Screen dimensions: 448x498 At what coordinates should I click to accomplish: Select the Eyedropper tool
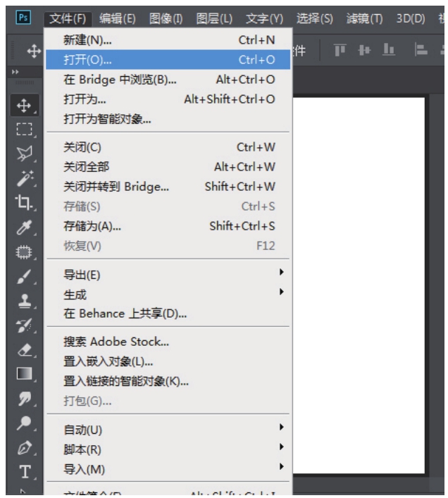click(25, 227)
